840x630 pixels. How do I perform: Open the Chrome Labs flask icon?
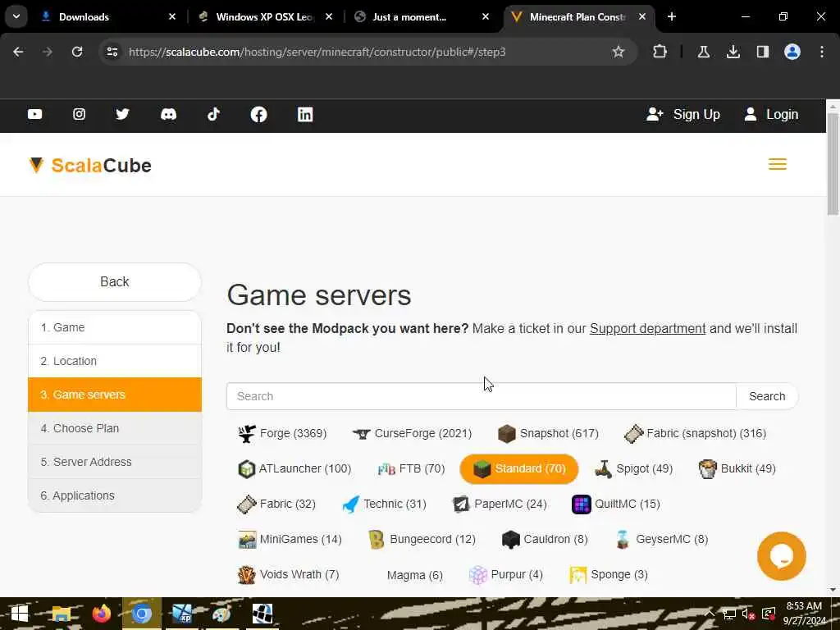click(x=703, y=52)
